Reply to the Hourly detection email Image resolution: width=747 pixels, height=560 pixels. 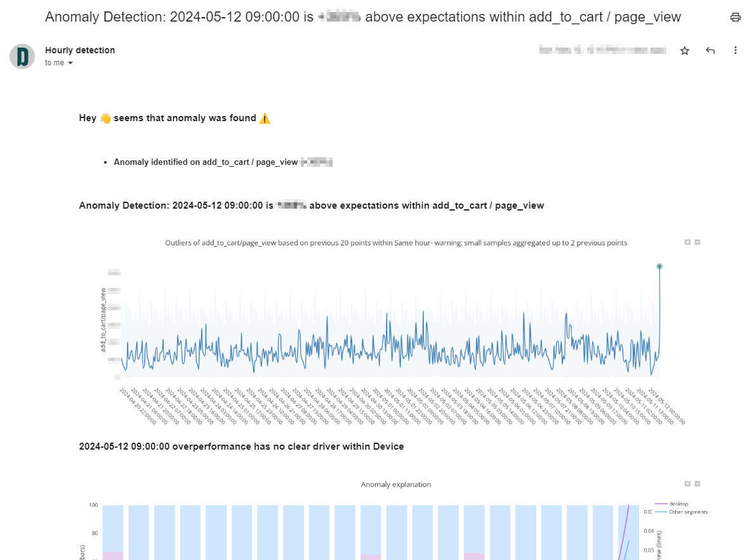(x=710, y=51)
